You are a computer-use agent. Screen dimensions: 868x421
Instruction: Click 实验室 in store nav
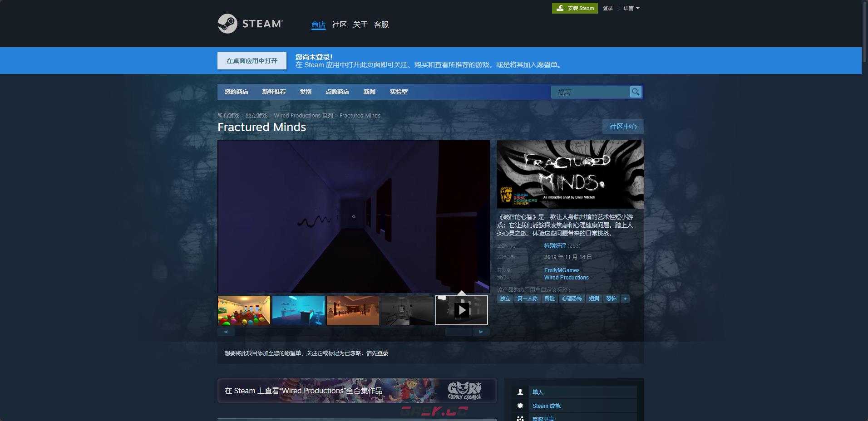399,92
